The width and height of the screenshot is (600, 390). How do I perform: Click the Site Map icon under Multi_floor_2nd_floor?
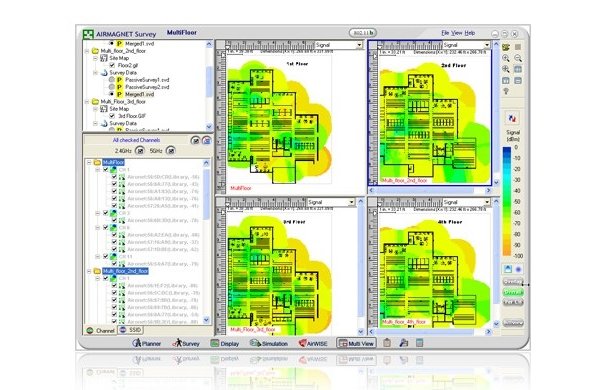[x=104, y=58]
